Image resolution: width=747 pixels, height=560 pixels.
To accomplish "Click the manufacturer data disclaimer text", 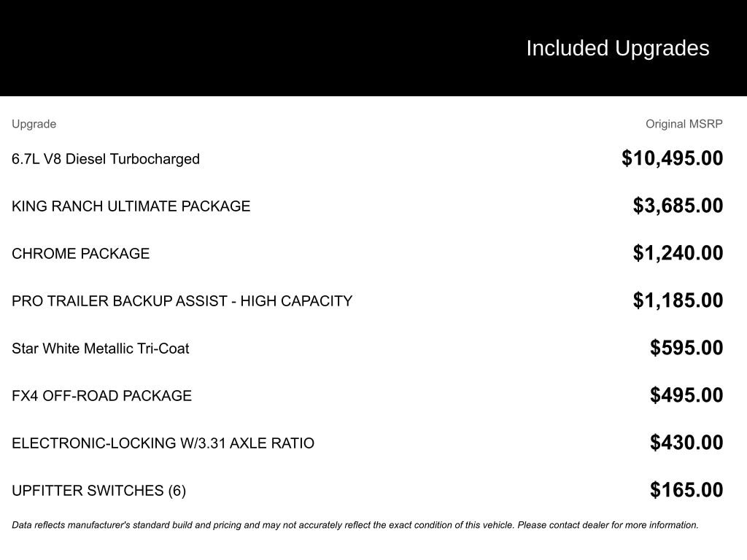I will pos(355,525).
